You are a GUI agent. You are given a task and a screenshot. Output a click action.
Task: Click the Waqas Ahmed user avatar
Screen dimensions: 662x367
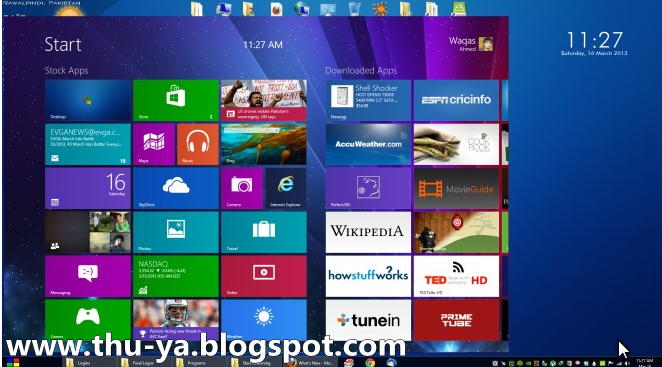pyautogui.click(x=486, y=44)
